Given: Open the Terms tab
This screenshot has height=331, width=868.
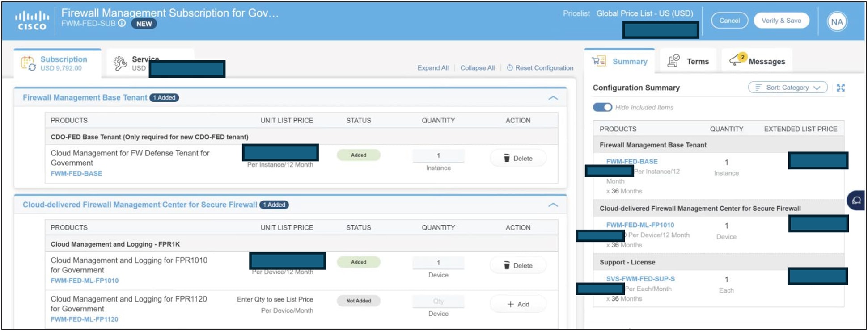Looking at the screenshot, I should [688, 61].
